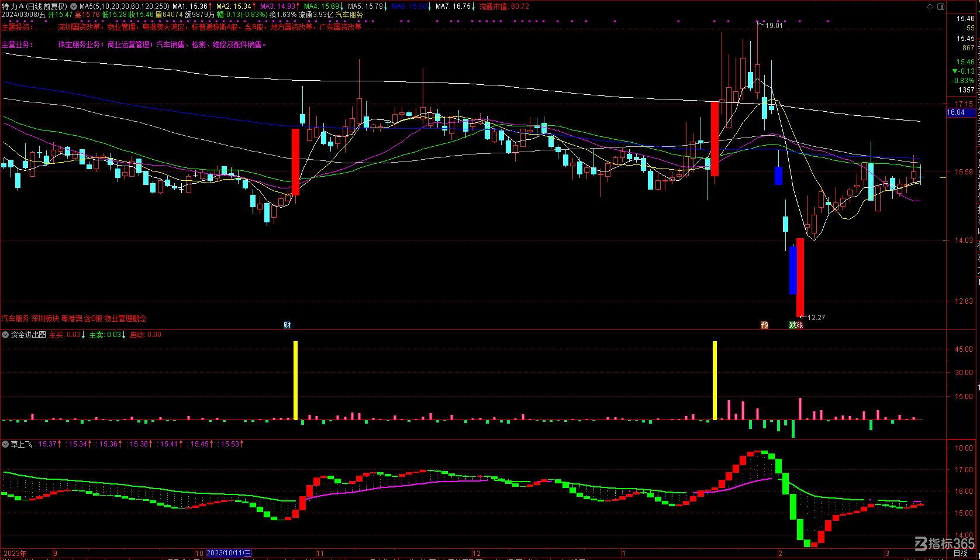980x560 pixels.
Task: Click the 12.63 price axis label
Action: [964, 301]
